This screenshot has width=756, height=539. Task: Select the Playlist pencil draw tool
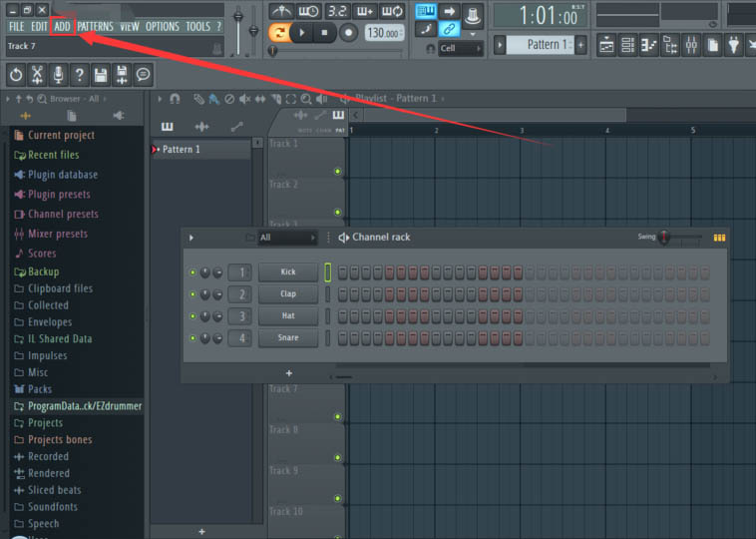point(198,99)
